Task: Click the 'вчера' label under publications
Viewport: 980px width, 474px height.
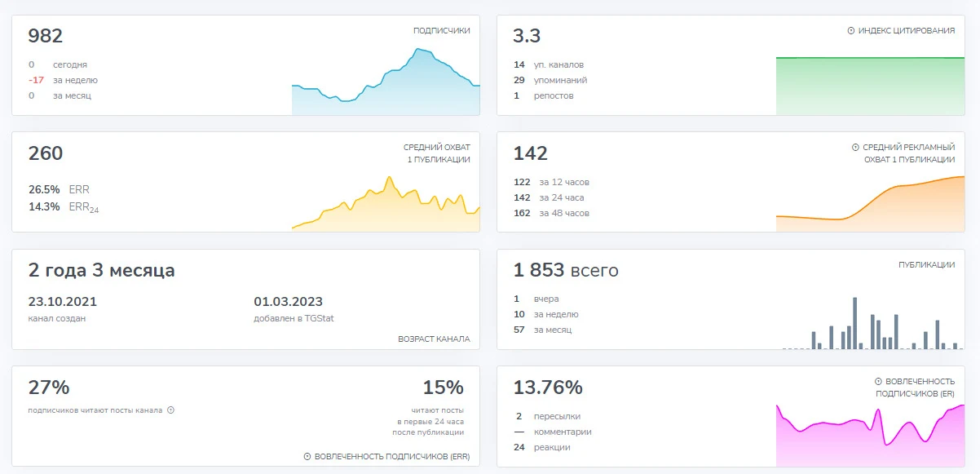Action: 546,299
